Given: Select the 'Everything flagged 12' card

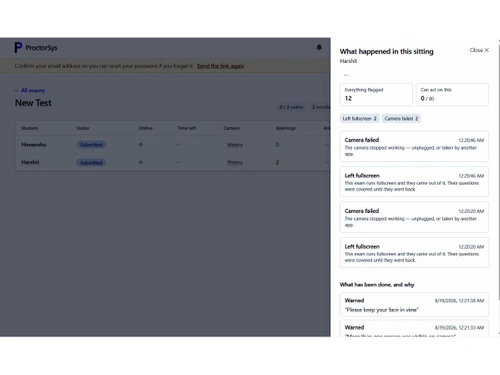Looking at the screenshot, I should pyautogui.click(x=376, y=94).
